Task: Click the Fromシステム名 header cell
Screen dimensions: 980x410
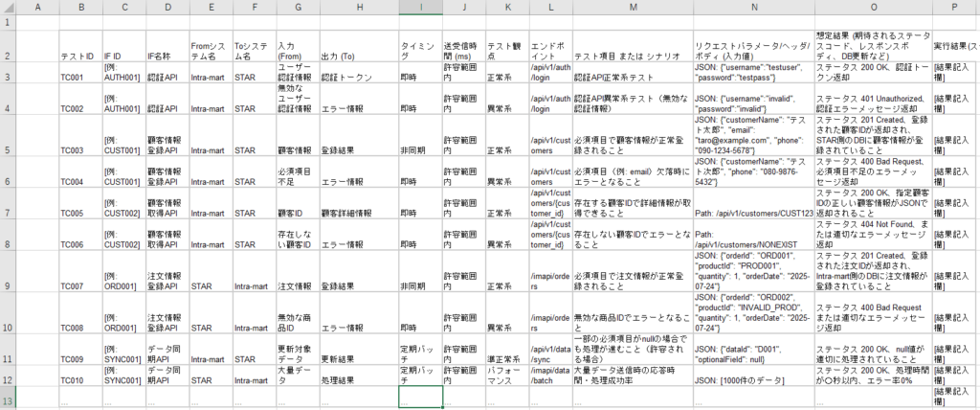Action: click(212, 46)
